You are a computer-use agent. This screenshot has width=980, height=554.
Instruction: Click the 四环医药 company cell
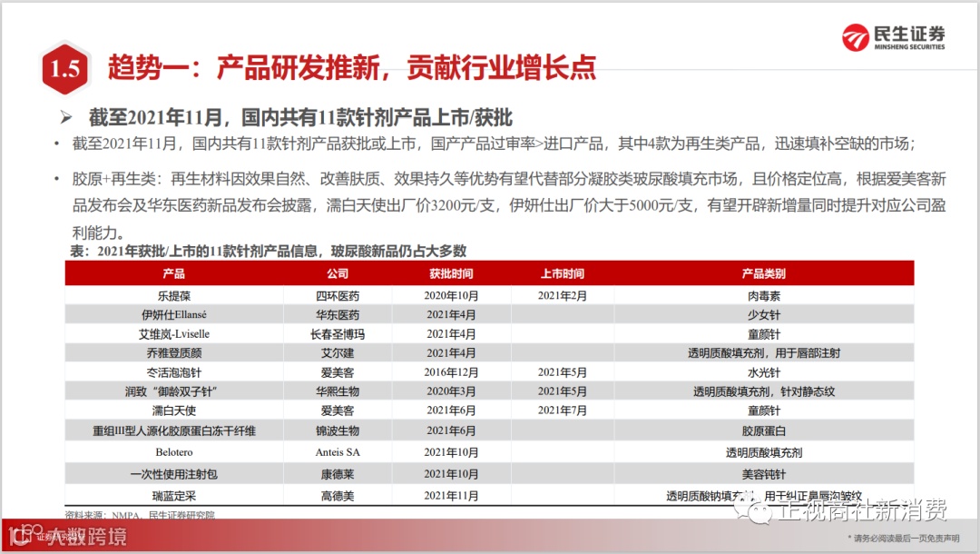click(x=338, y=296)
